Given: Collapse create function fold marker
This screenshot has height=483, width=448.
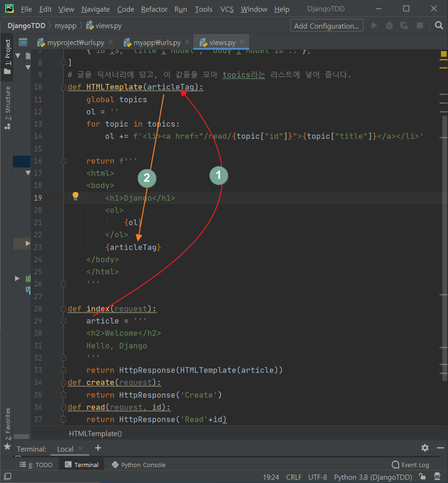Looking at the screenshot, I should [63, 383].
